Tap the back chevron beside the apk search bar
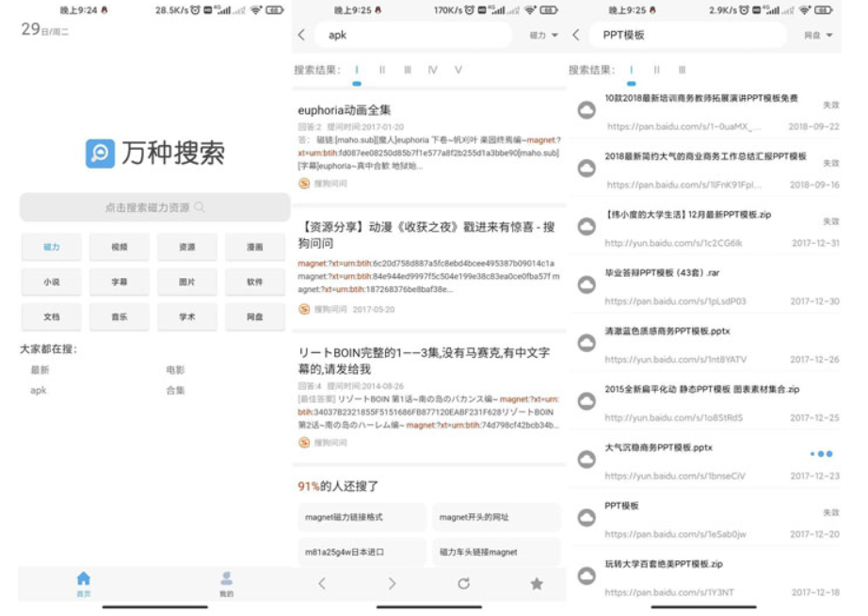Screen dimensions: 868x616 click(x=302, y=33)
